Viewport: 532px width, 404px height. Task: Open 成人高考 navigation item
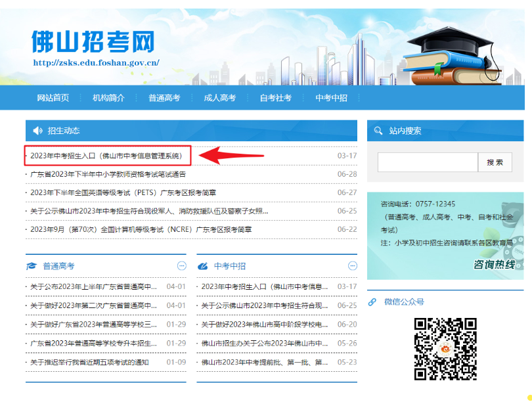pos(220,98)
